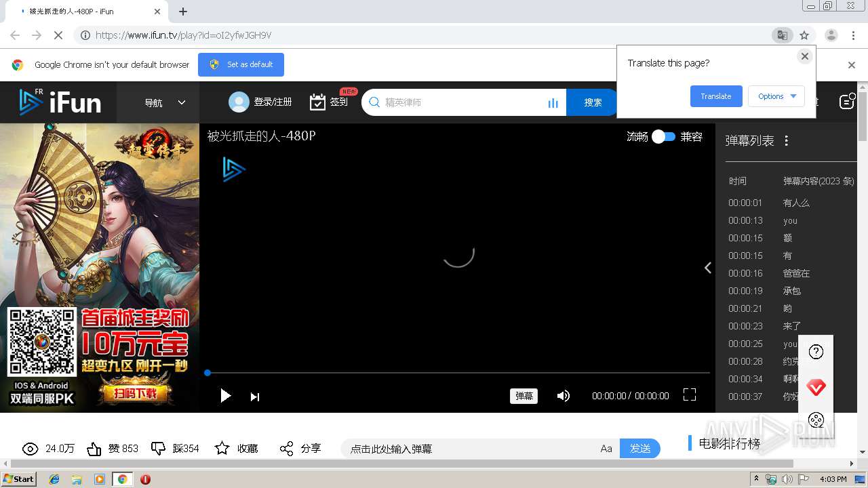The width and height of the screenshot is (868, 488).
Task: Click the 00:00:13 timestamp
Action: coord(745,220)
